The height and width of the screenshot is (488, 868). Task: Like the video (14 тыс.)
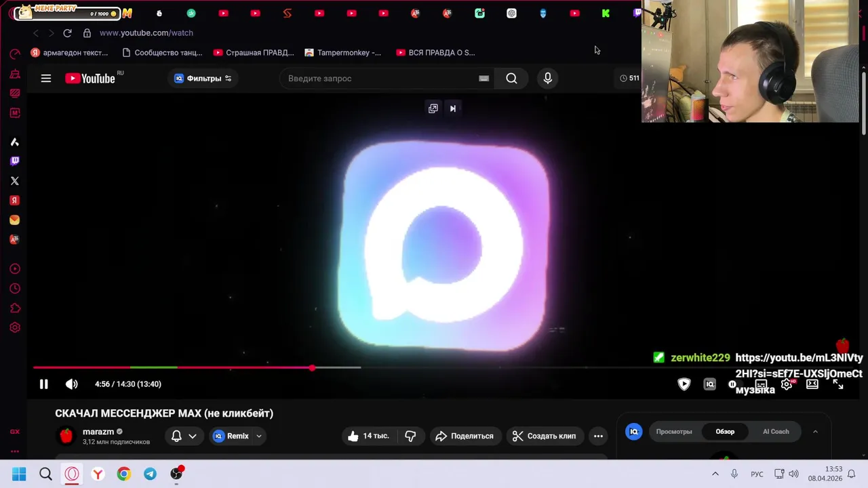click(369, 436)
